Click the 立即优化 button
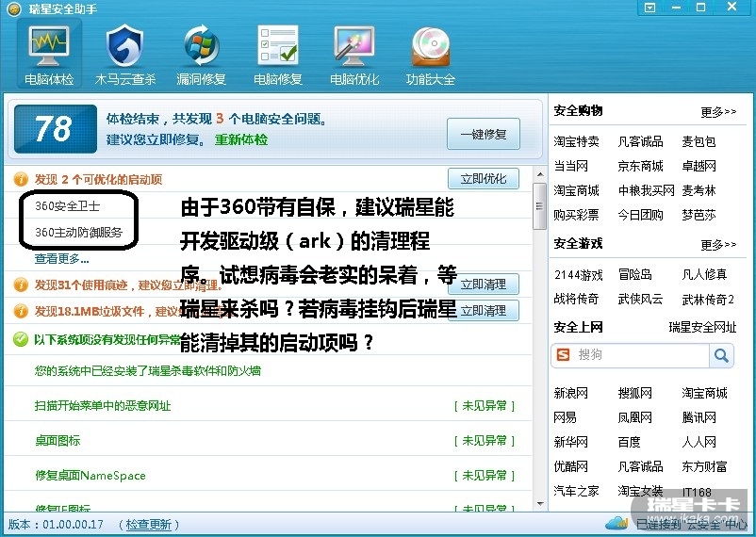756x537 pixels. pyautogui.click(x=484, y=179)
